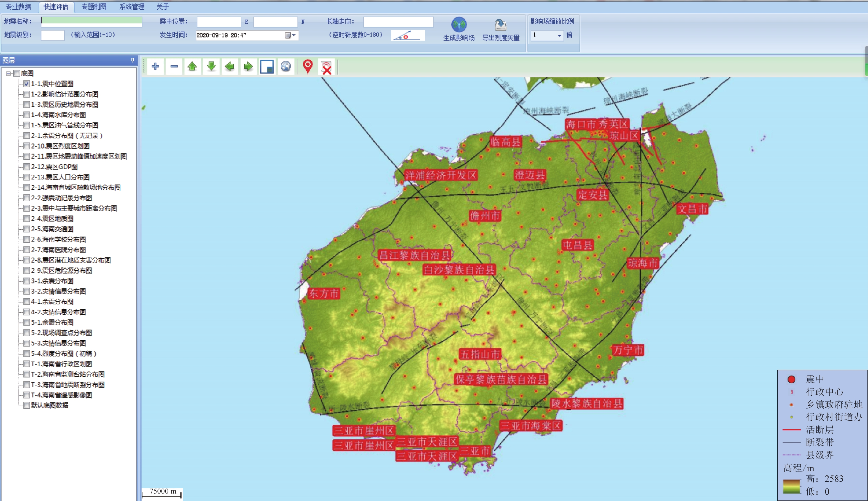Viewport: 868px width, 501px height.
Task: Click the clear influence field icon
Action: (326, 67)
